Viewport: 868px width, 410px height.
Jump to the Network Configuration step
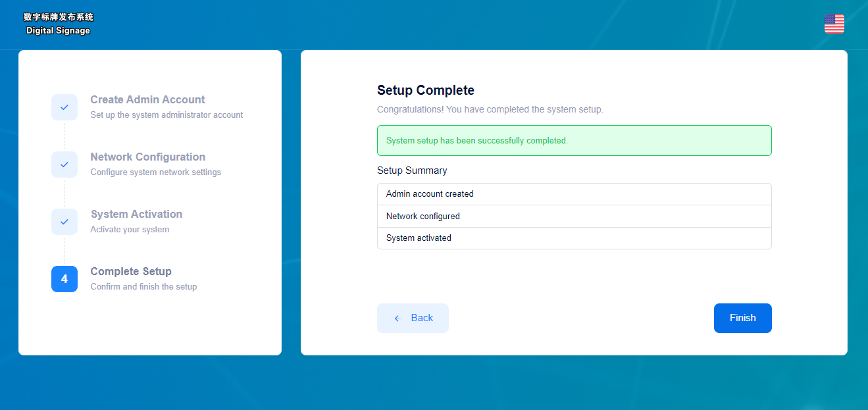[x=147, y=157]
